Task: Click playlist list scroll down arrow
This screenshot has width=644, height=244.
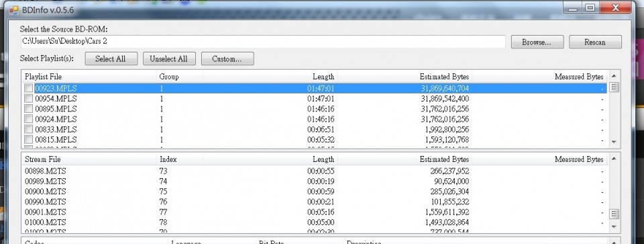Action: [x=614, y=142]
